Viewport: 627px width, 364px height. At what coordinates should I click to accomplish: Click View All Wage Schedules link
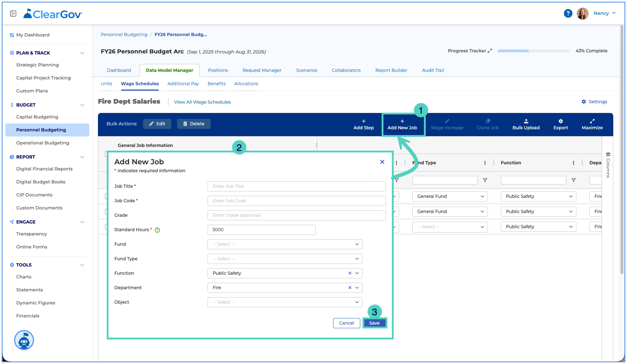[x=202, y=102]
